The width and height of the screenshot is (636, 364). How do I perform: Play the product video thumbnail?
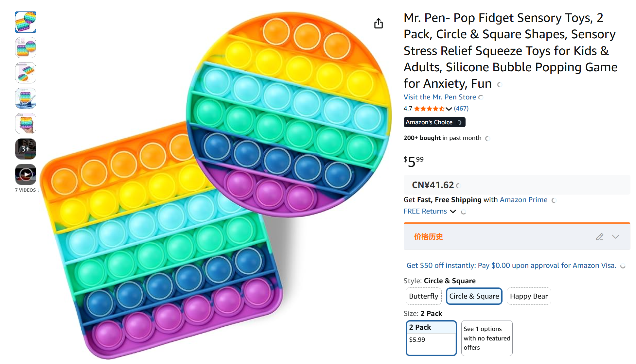26,174
